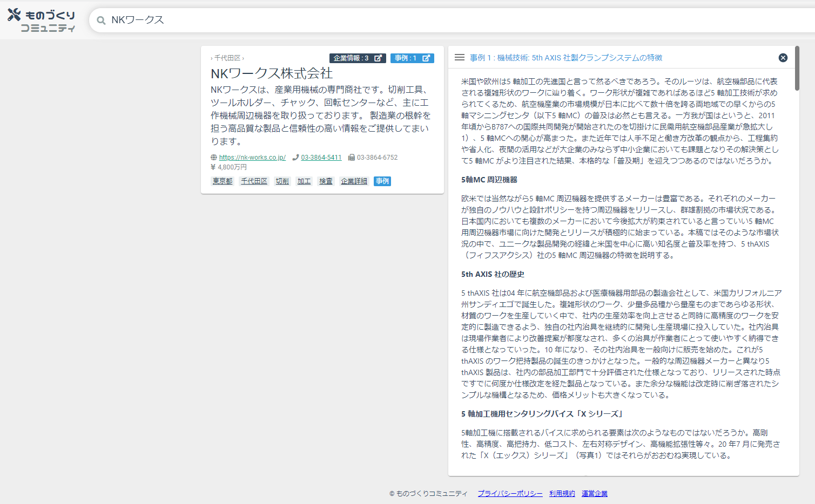
Task: Open the 事例 : 1 badge button
Action: (412, 58)
